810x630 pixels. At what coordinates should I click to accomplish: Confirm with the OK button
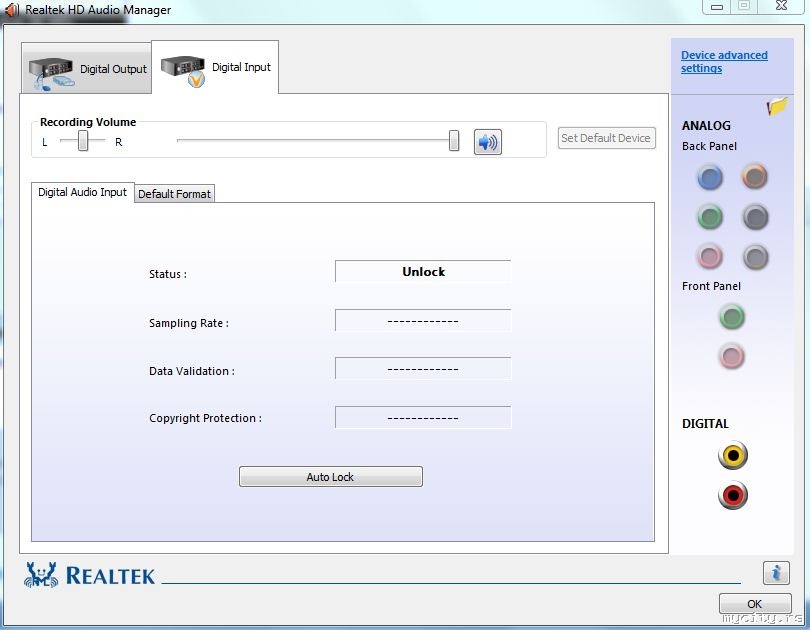[755, 603]
